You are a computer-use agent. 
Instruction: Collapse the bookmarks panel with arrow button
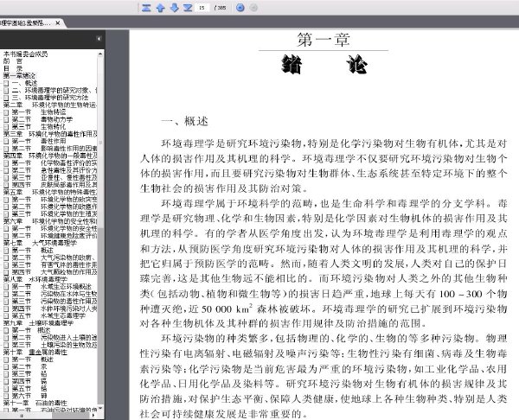99,39
